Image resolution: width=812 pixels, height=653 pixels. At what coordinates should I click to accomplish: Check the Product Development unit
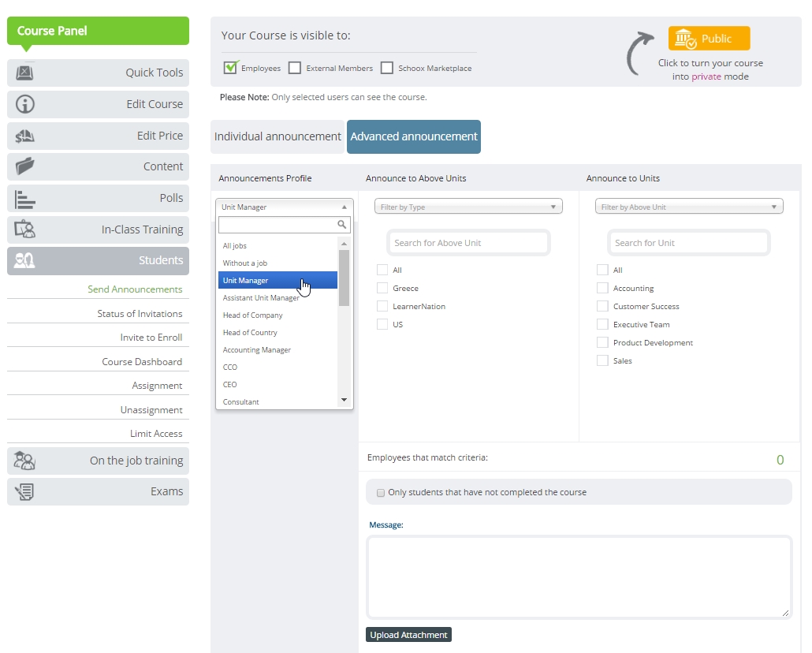click(x=602, y=342)
